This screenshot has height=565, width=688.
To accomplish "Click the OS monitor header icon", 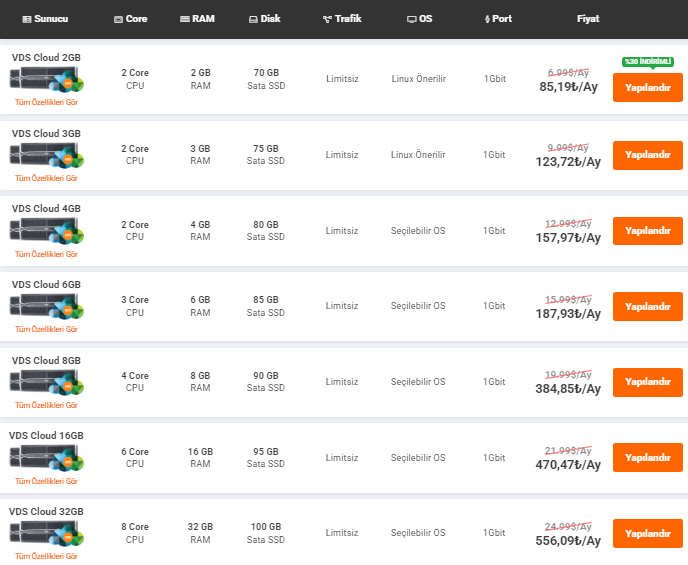I will [412, 19].
